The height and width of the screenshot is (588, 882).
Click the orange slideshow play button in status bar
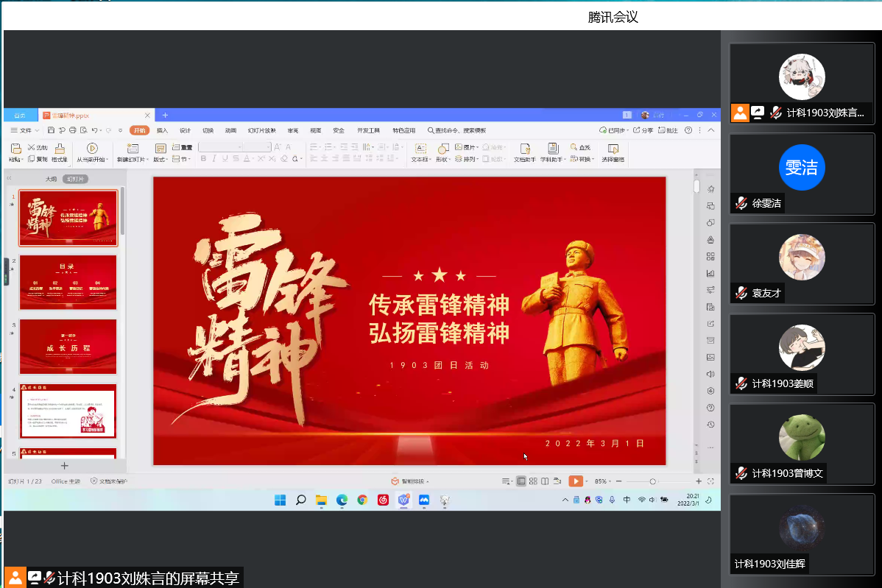[x=576, y=481]
